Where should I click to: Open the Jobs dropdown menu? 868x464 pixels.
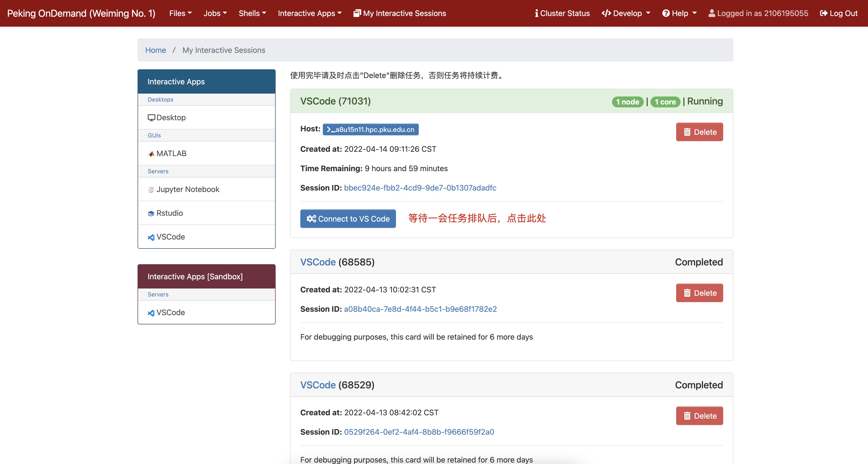(215, 13)
